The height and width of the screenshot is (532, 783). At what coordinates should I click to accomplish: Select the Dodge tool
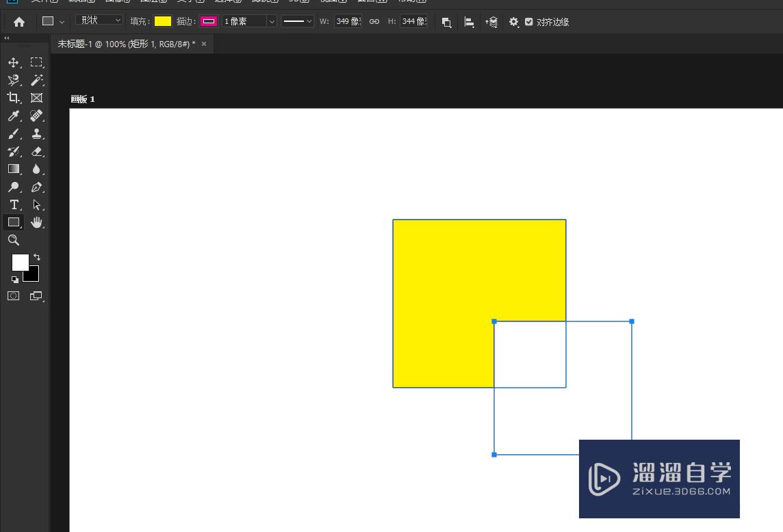click(14, 187)
